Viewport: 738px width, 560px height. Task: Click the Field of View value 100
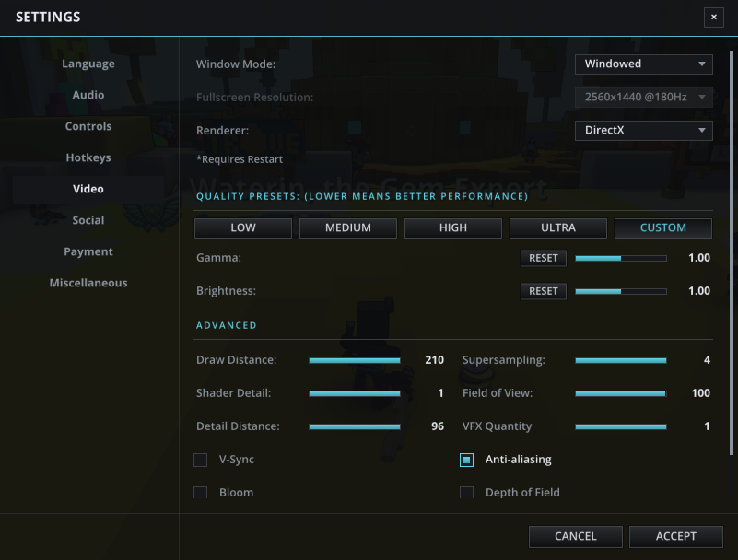click(x=701, y=393)
